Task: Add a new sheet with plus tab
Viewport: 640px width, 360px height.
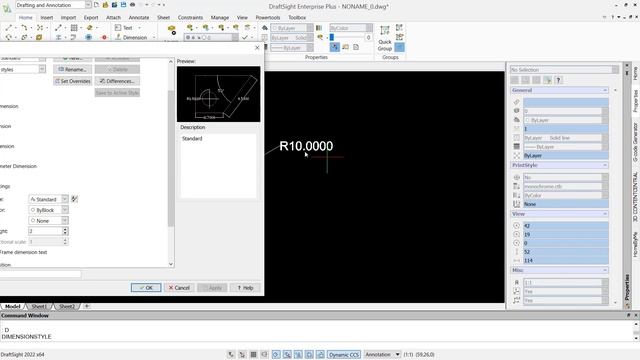Action: (87, 306)
